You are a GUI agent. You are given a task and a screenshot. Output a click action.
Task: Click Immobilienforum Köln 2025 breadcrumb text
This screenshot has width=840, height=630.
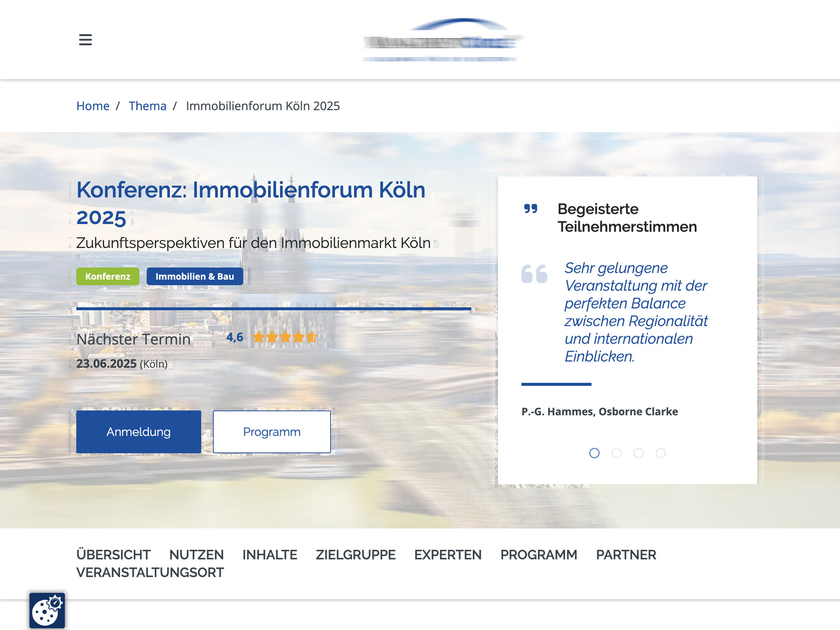[263, 106]
